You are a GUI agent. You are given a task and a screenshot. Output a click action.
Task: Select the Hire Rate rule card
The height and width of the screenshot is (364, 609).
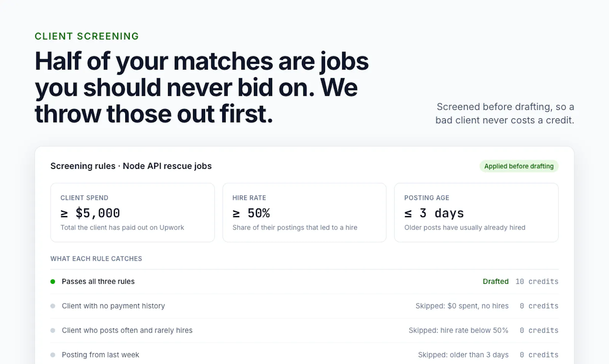point(304,213)
